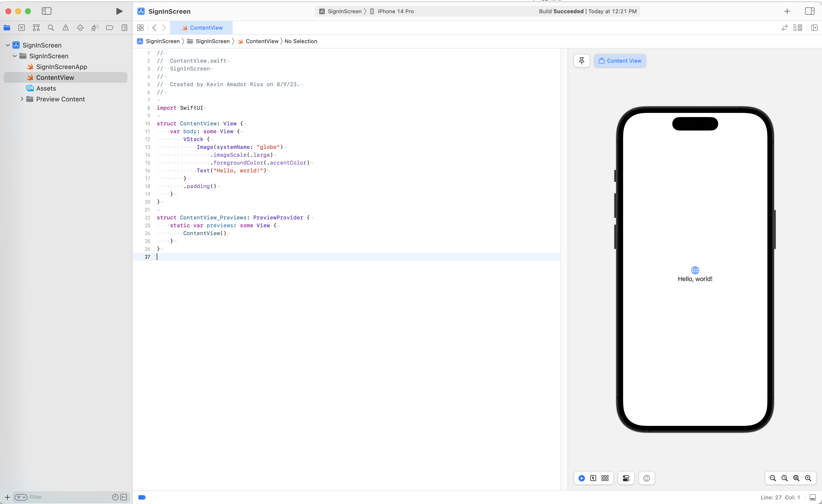822x504 pixels.
Task: Click ContentView in the jump bar
Action: pyautogui.click(x=258, y=41)
